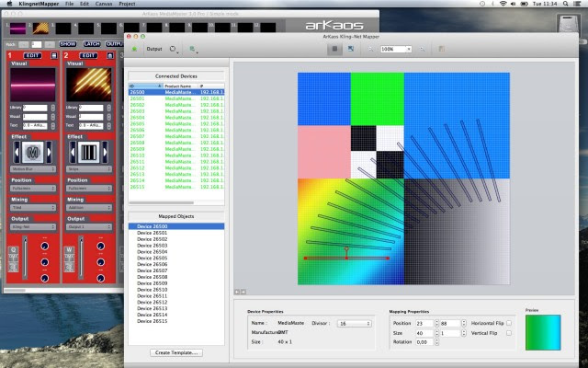The height and width of the screenshot is (368, 588).
Task: Open the Edit menu
Action: pyautogui.click(x=85, y=4)
